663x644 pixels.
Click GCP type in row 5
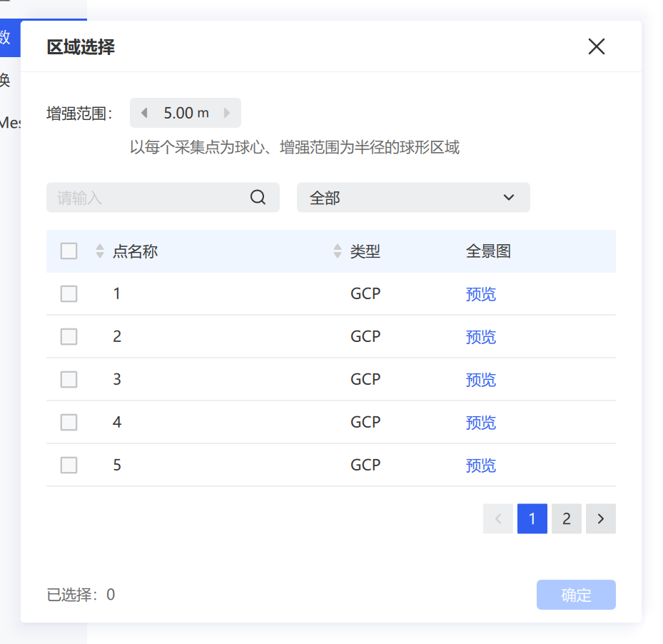(x=365, y=465)
